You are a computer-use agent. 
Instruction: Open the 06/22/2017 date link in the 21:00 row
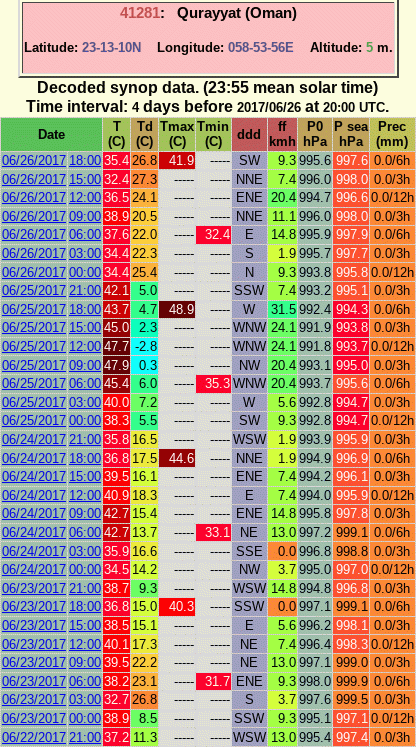click(34, 737)
